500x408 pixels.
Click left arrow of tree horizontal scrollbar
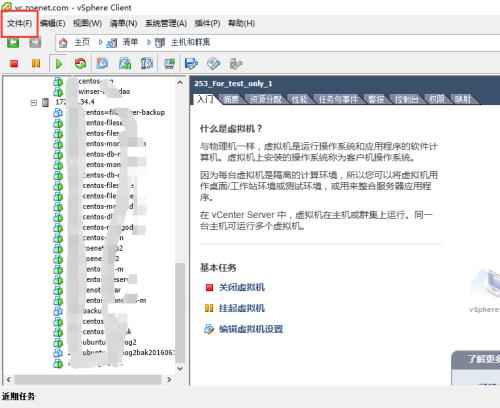click(9, 379)
